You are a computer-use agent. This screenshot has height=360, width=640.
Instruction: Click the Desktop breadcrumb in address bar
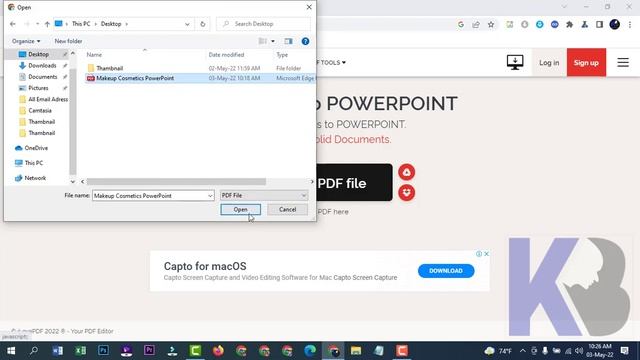pyautogui.click(x=111, y=24)
